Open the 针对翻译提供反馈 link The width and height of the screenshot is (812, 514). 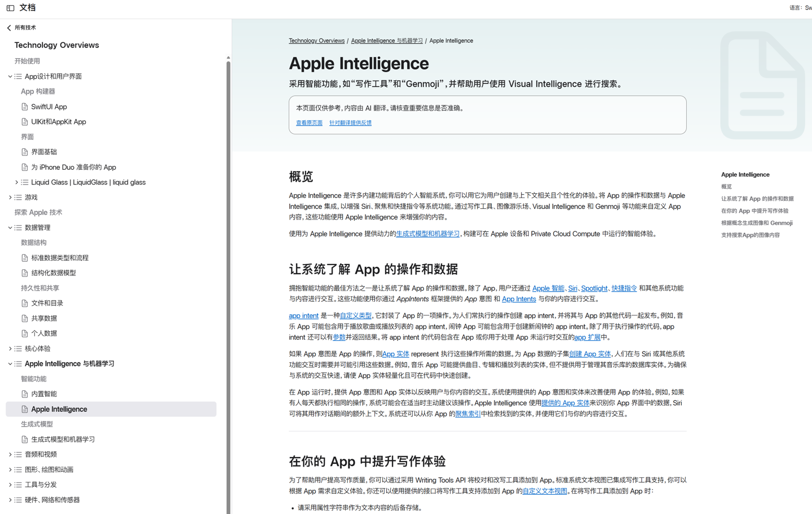(350, 123)
